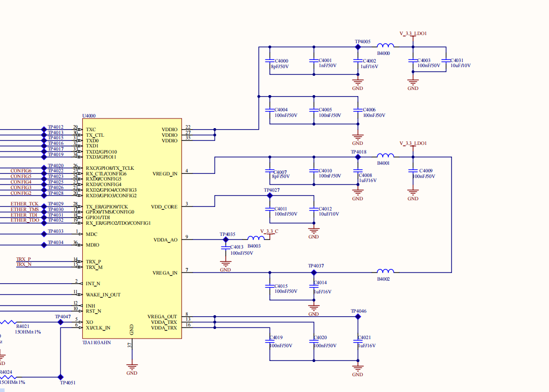Click the V_3.3_LDO1 power label above C4003
Image resolution: width=549 pixels, height=392 pixels.
[413, 34]
